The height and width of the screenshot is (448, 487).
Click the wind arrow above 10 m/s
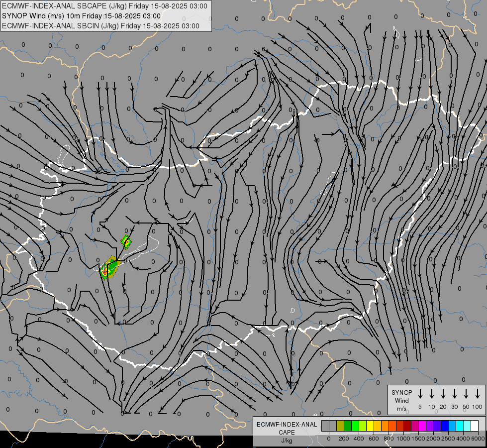point(431,394)
